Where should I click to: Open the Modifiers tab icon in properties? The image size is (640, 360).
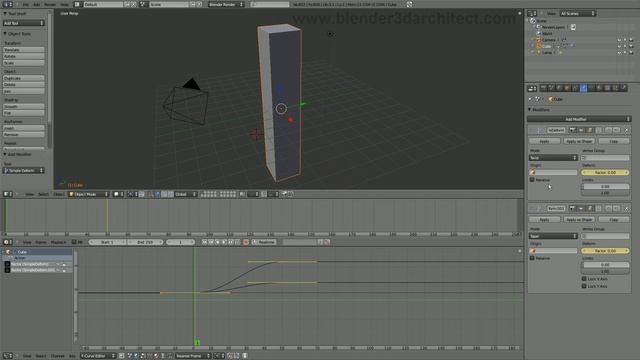(x=583, y=88)
